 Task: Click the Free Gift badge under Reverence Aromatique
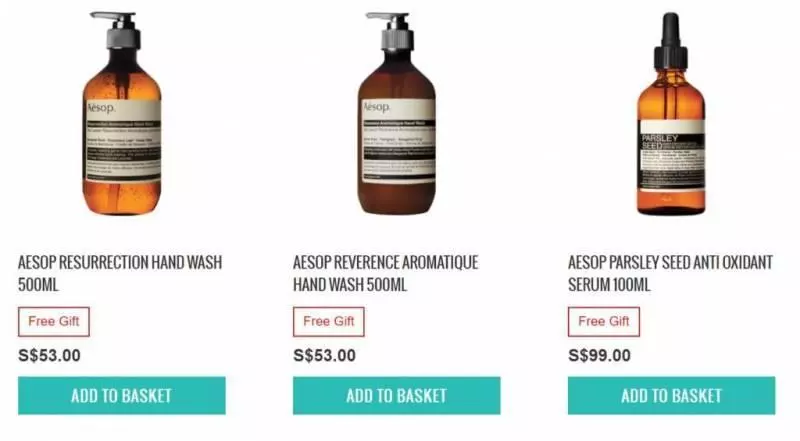329,322
